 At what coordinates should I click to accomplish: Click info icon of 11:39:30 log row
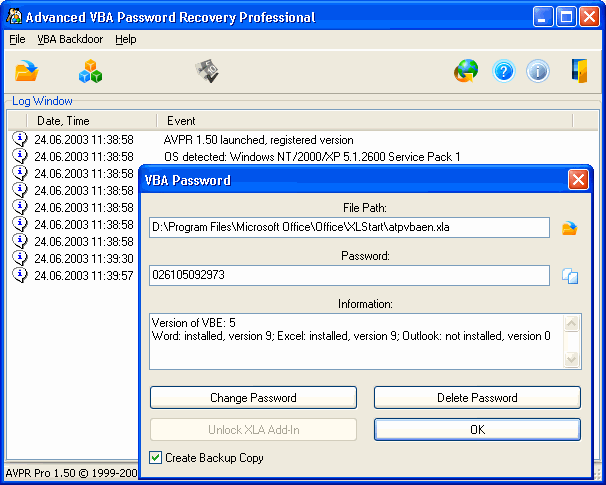point(20,258)
